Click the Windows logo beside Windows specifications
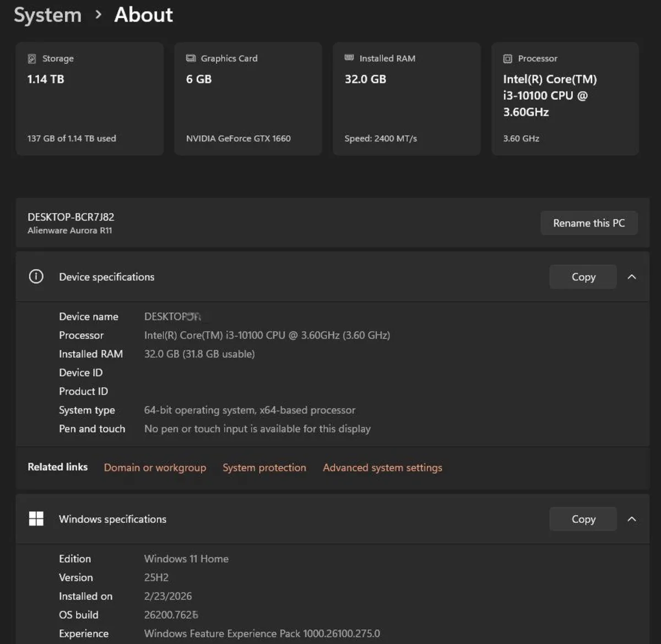Image resolution: width=661 pixels, height=644 pixels. (36, 518)
